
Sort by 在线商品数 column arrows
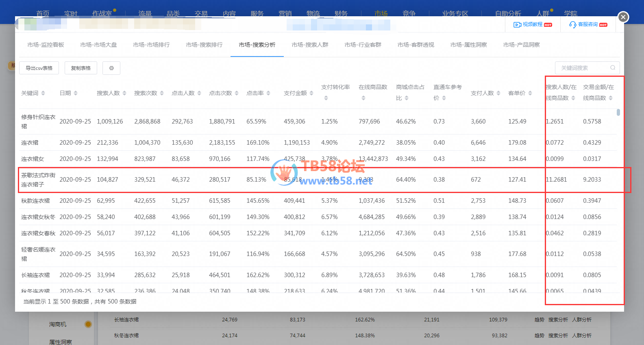[x=363, y=98]
